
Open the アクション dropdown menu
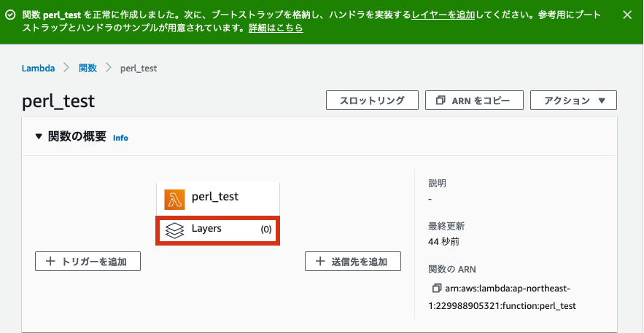tap(573, 101)
